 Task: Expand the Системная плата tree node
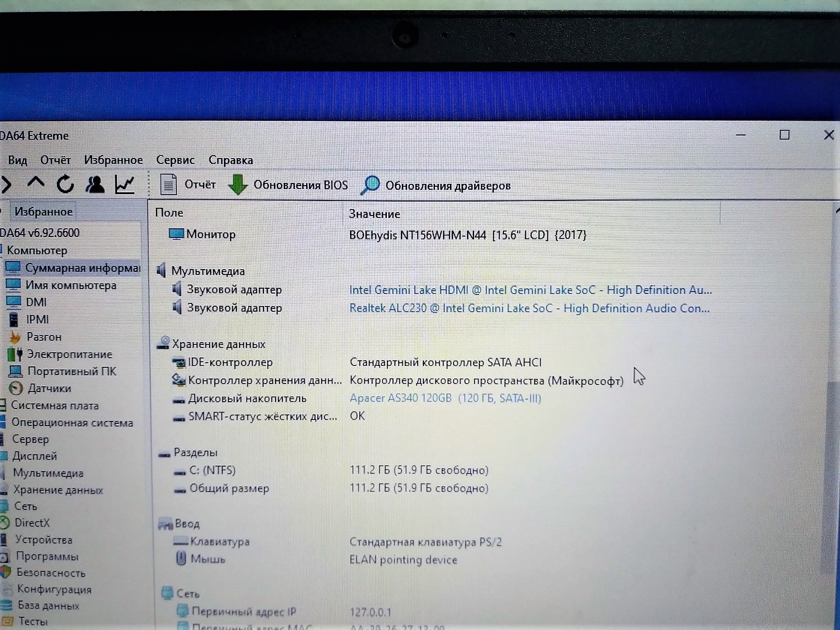(55, 406)
